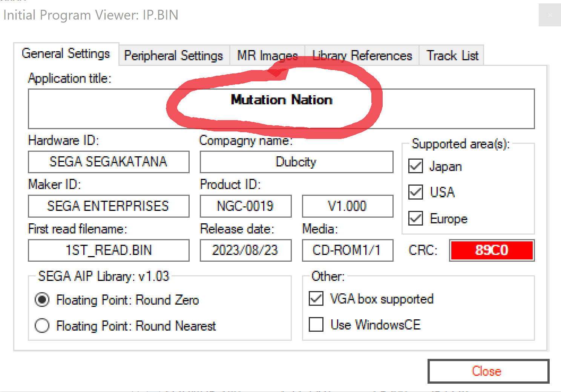The width and height of the screenshot is (561, 392).
Task: Click the version field V1.000
Action: tap(347, 206)
